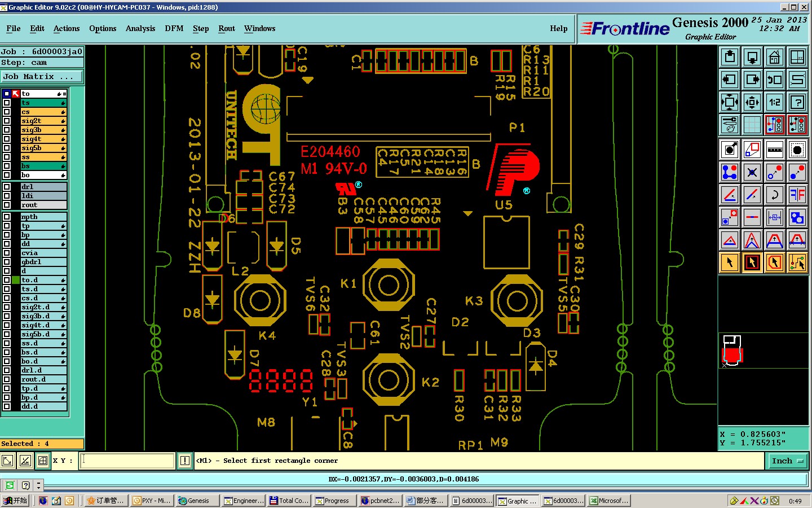Toggle checkbox for layer ss
Viewport: 812px width, 508px height.
click(x=7, y=157)
